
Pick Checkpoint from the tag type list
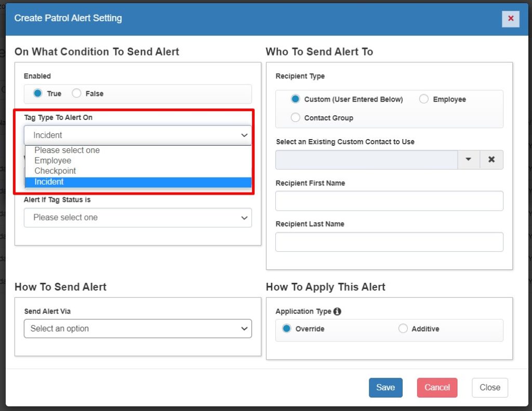click(55, 171)
